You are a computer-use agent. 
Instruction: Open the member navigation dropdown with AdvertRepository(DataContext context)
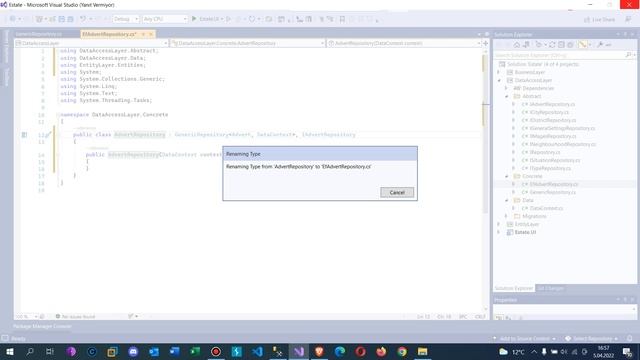pos(404,43)
